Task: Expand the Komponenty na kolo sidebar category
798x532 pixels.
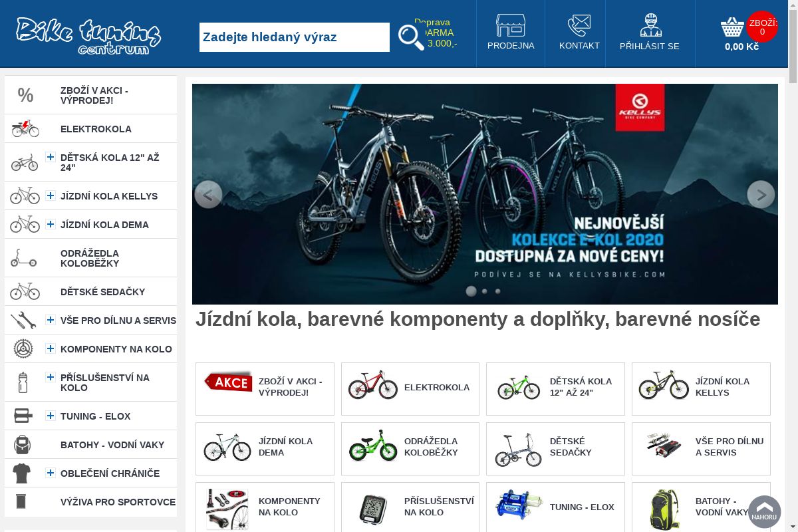Action: pos(51,348)
